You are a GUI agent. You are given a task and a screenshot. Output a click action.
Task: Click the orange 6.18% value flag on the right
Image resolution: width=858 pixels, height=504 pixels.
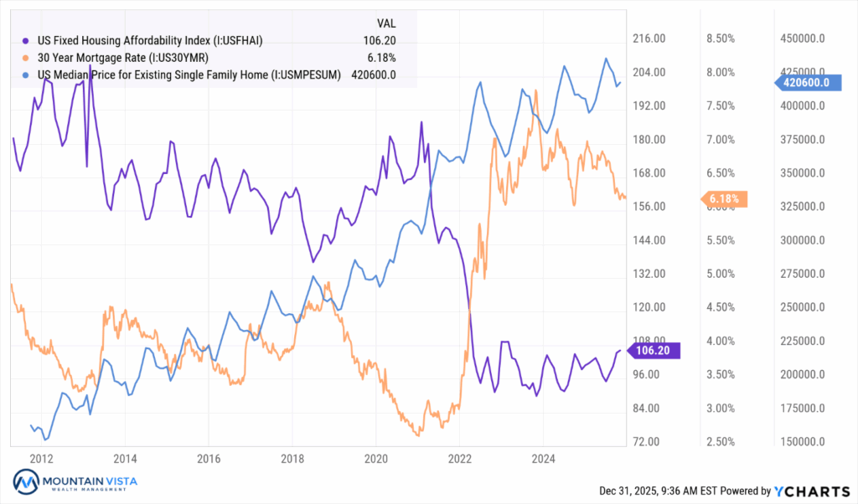click(x=723, y=199)
